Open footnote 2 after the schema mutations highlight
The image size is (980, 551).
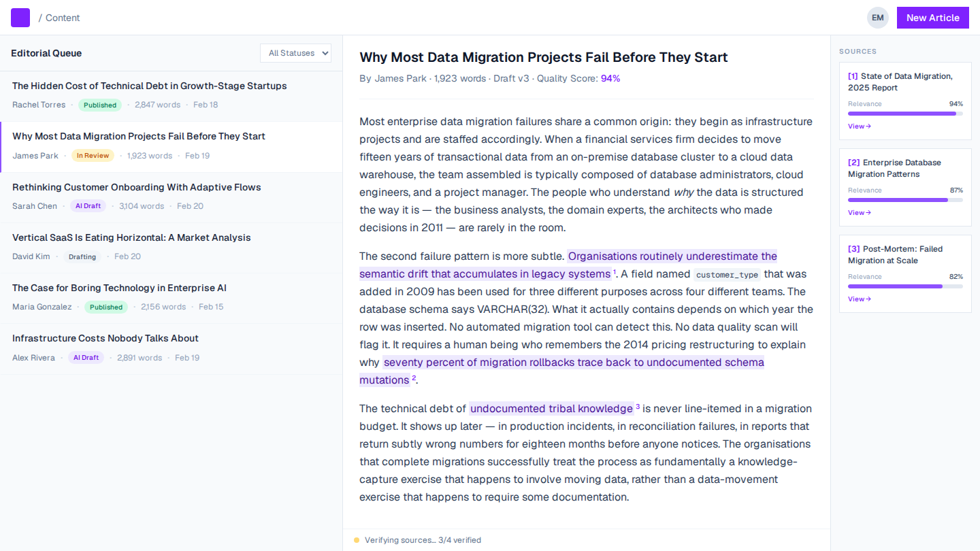pyautogui.click(x=413, y=378)
